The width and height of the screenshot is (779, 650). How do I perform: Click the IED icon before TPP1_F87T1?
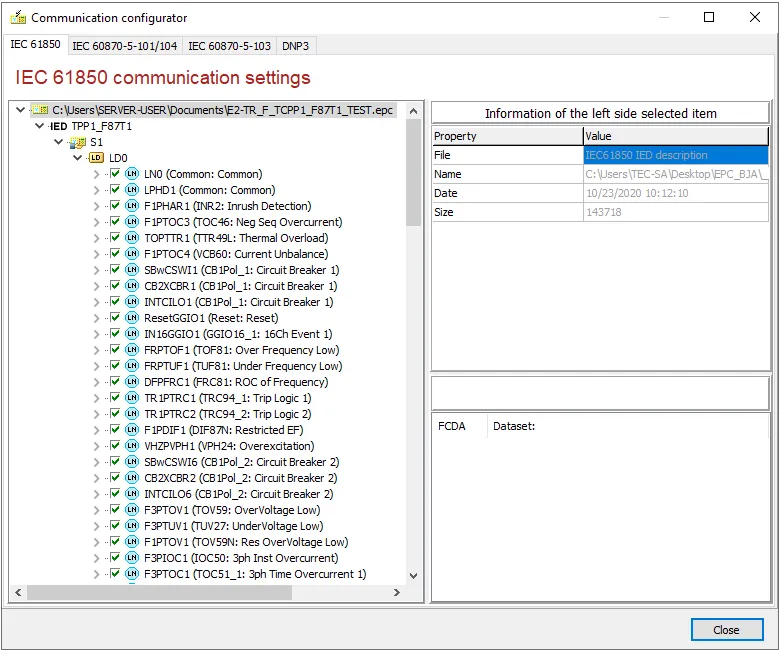click(x=57, y=126)
